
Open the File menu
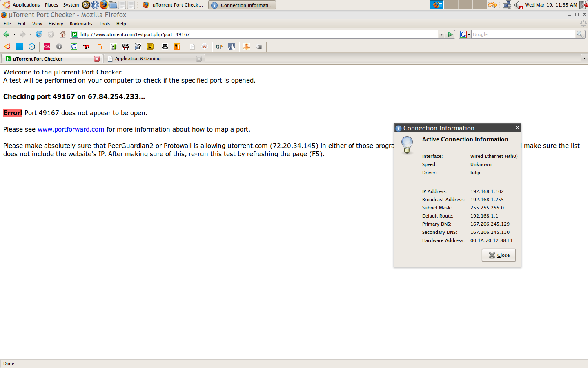tap(7, 24)
